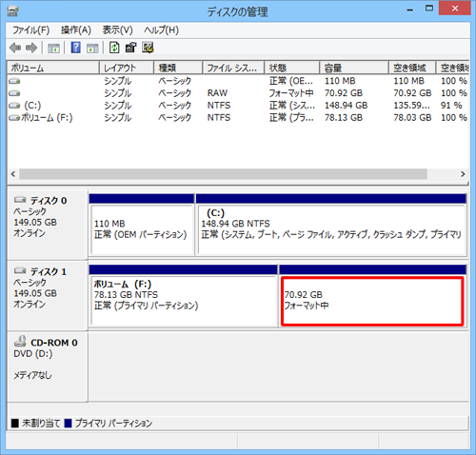The image size is (476, 455).
Task: Select the (C:) volume row in list
Action: point(238,105)
